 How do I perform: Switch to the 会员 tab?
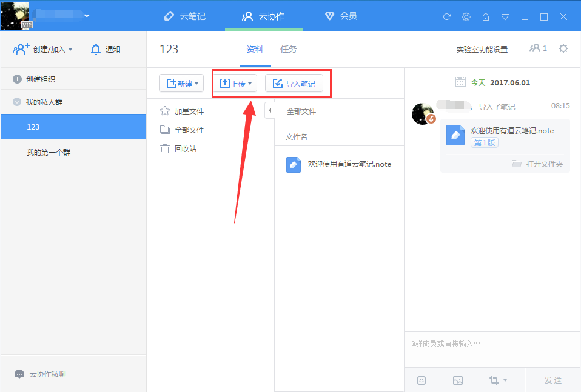click(x=340, y=16)
